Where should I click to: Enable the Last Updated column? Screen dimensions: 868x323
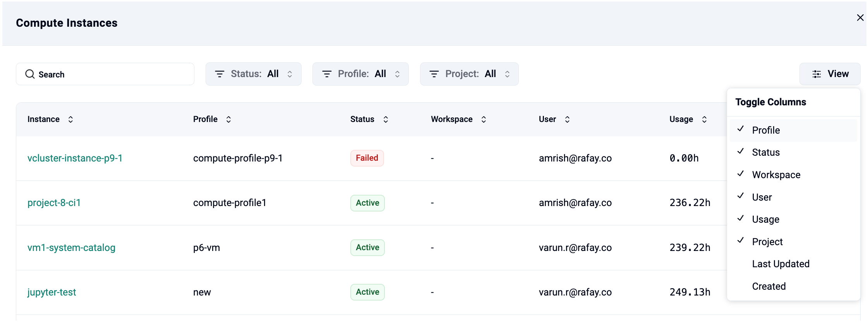point(781,264)
